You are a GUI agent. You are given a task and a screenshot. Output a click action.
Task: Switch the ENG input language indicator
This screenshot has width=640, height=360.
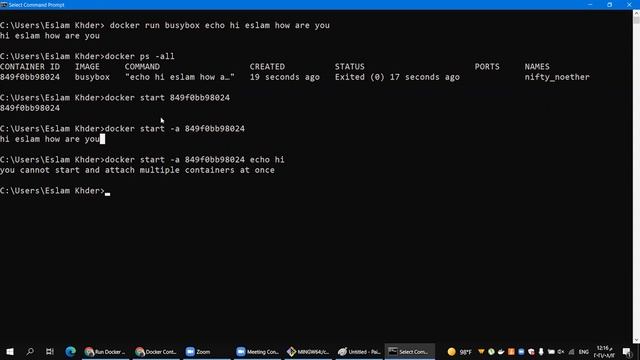(584, 351)
